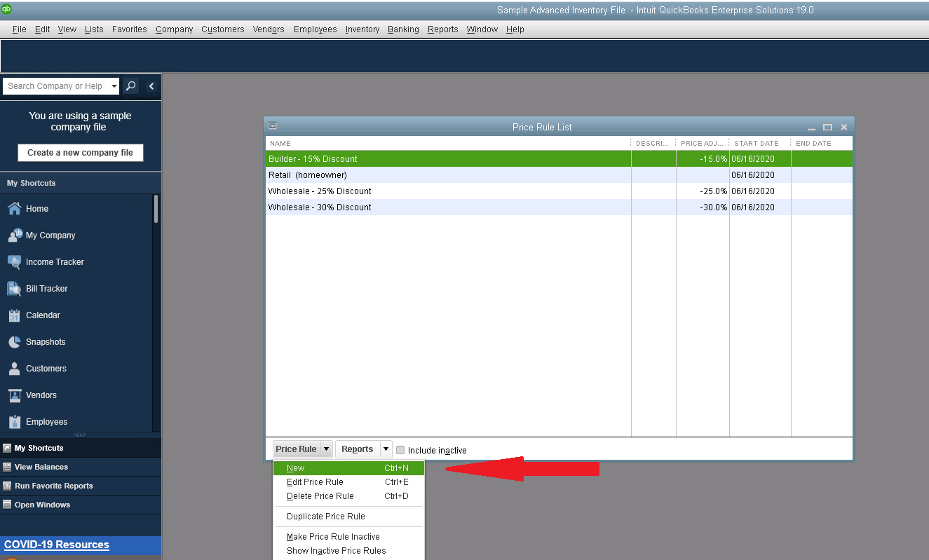Viewport: 929px width, 560px height.
Task: Open the COVID-19 Resources link
Action: coord(57,545)
